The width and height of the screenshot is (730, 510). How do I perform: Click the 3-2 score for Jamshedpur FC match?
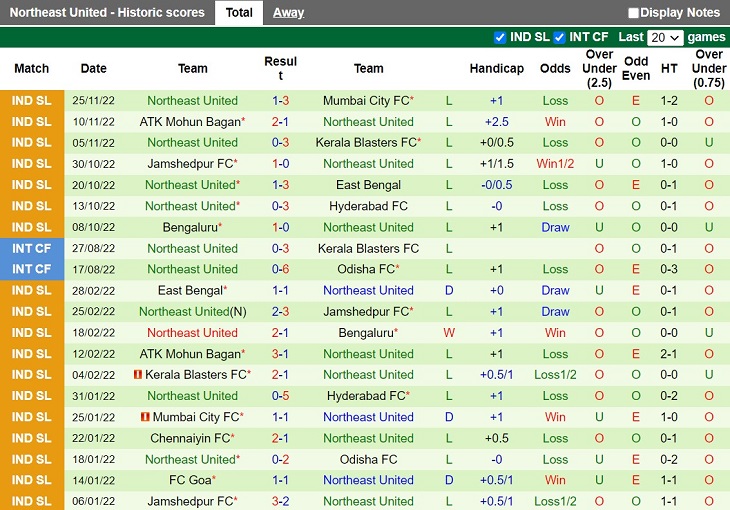click(x=281, y=501)
